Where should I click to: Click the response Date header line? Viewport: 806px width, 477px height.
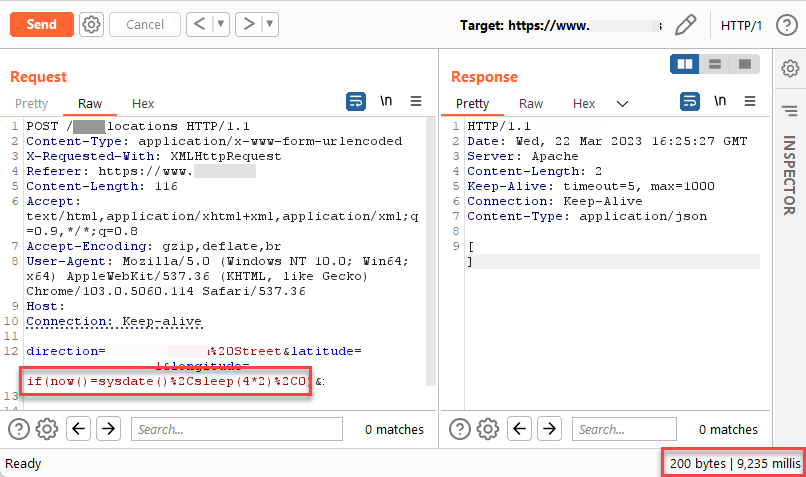click(607, 141)
